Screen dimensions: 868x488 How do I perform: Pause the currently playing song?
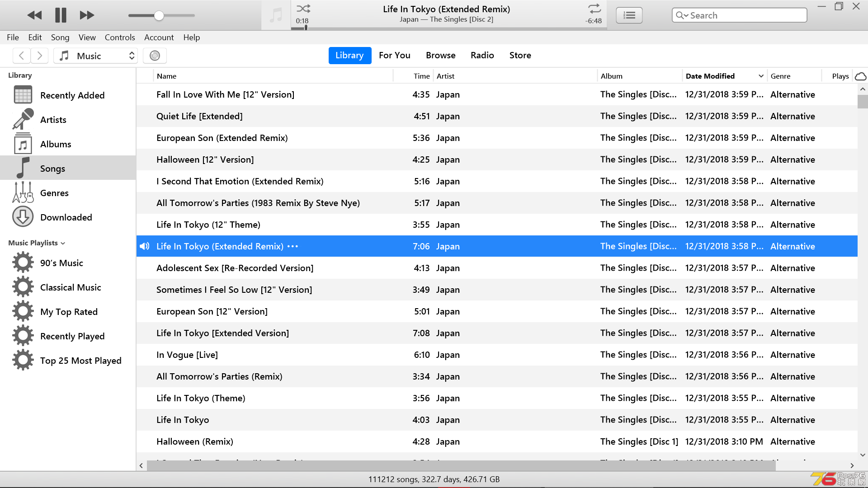pos(61,15)
